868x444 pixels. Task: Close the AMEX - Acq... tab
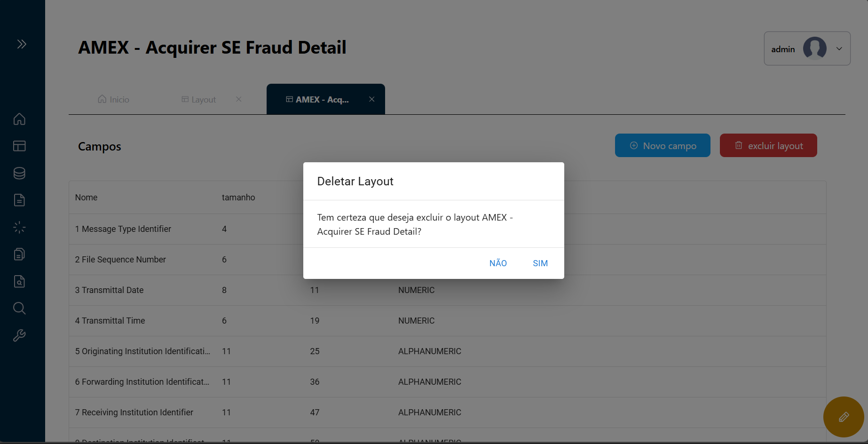point(372,99)
